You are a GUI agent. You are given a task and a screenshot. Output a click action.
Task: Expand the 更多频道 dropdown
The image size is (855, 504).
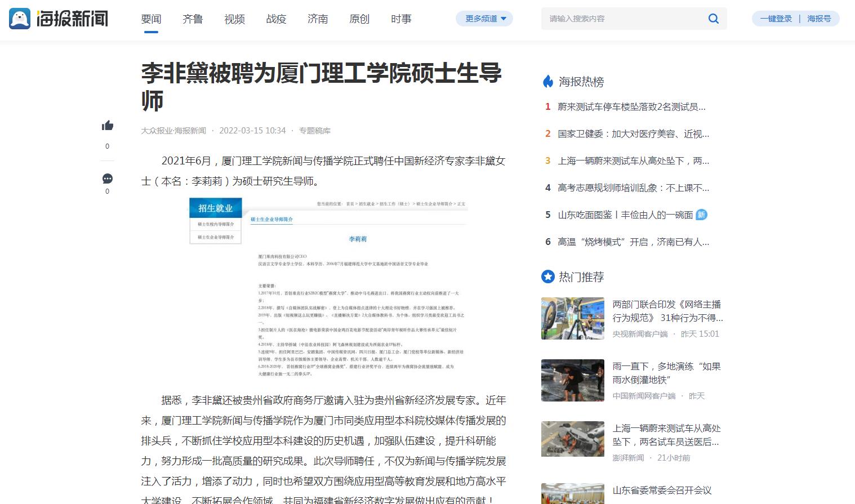coord(484,19)
